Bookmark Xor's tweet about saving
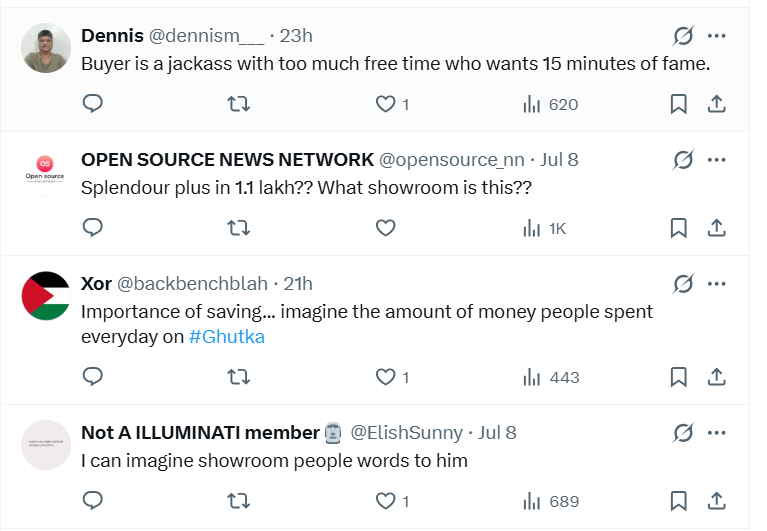 point(678,377)
